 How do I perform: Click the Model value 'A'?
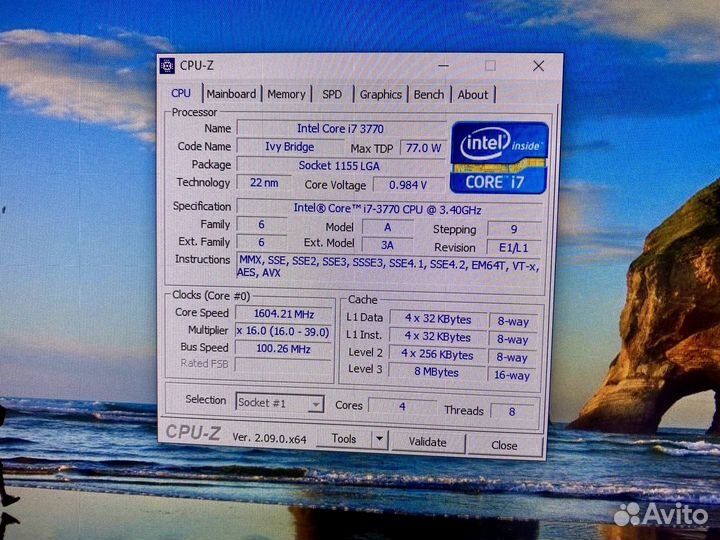[x=388, y=227]
